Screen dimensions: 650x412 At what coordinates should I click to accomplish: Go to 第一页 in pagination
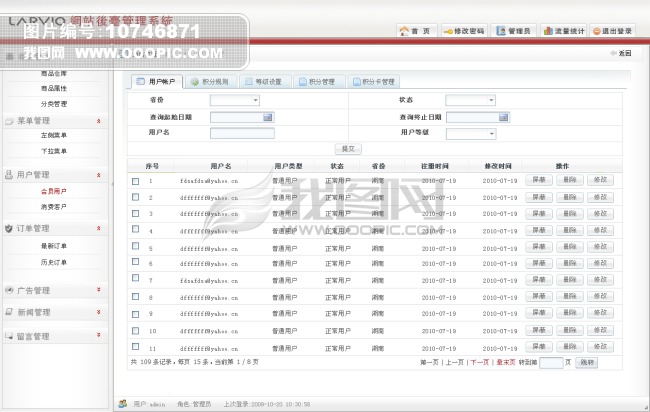coord(429,362)
